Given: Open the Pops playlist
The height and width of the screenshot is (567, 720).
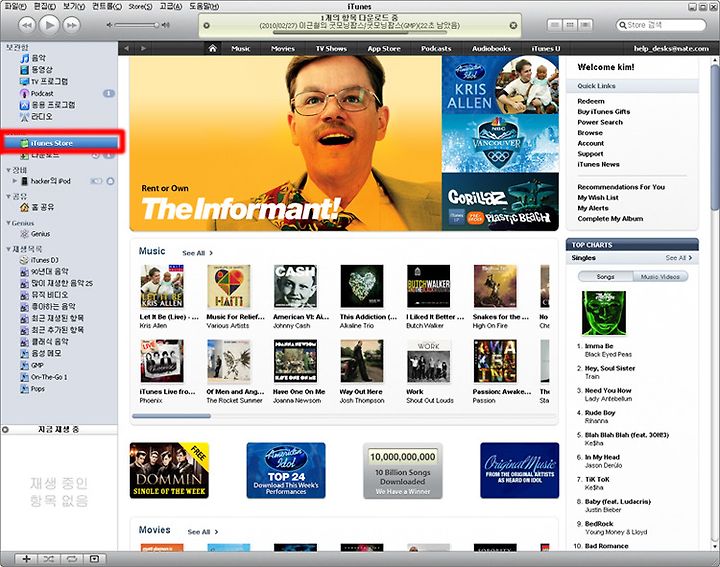Looking at the screenshot, I should 33,389.
